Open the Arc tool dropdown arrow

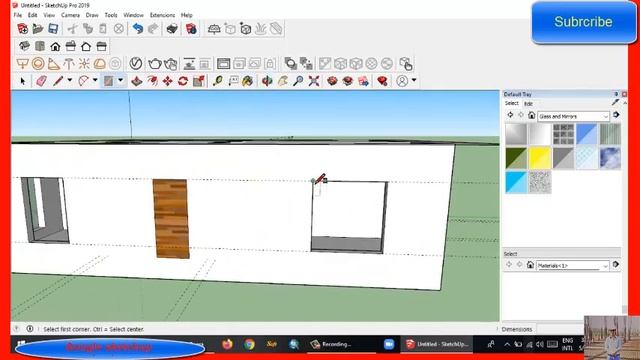[95, 80]
